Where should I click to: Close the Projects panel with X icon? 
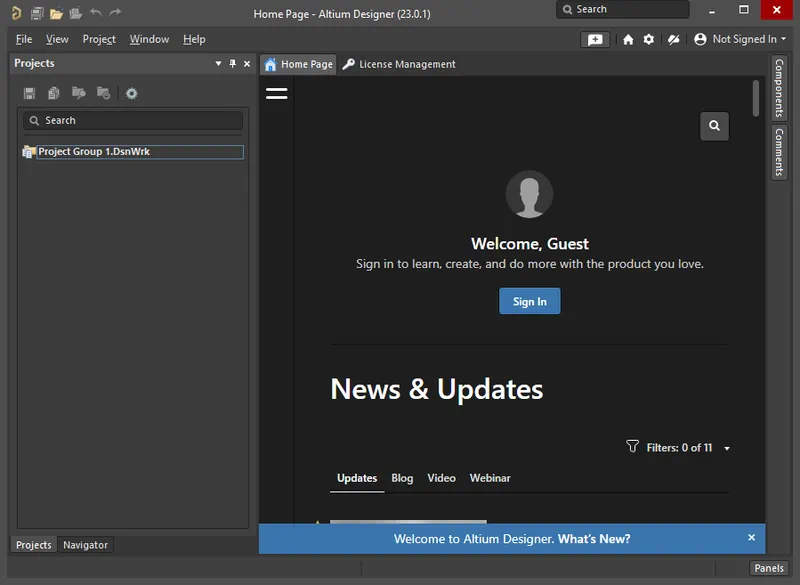pos(247,64)
